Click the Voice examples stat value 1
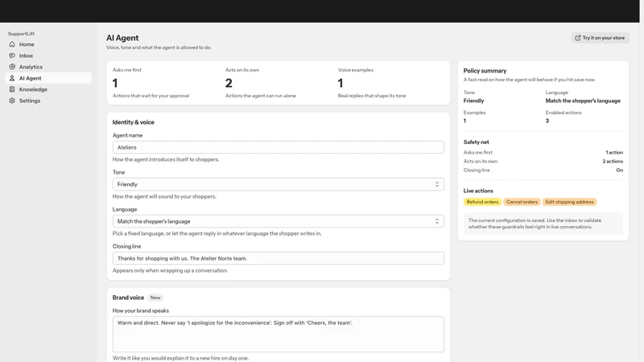The height and width of the screenshot is (362, 644). 341,84
